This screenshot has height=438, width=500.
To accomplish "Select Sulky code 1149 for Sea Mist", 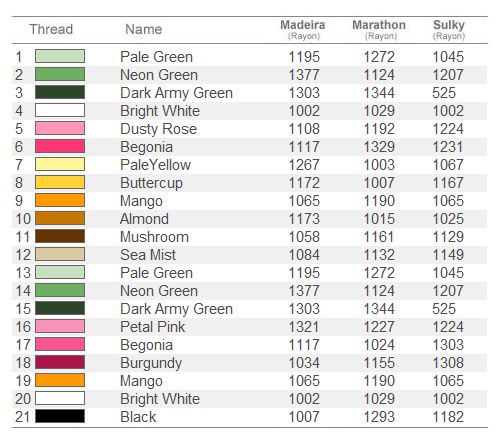I will pos(448,255).
